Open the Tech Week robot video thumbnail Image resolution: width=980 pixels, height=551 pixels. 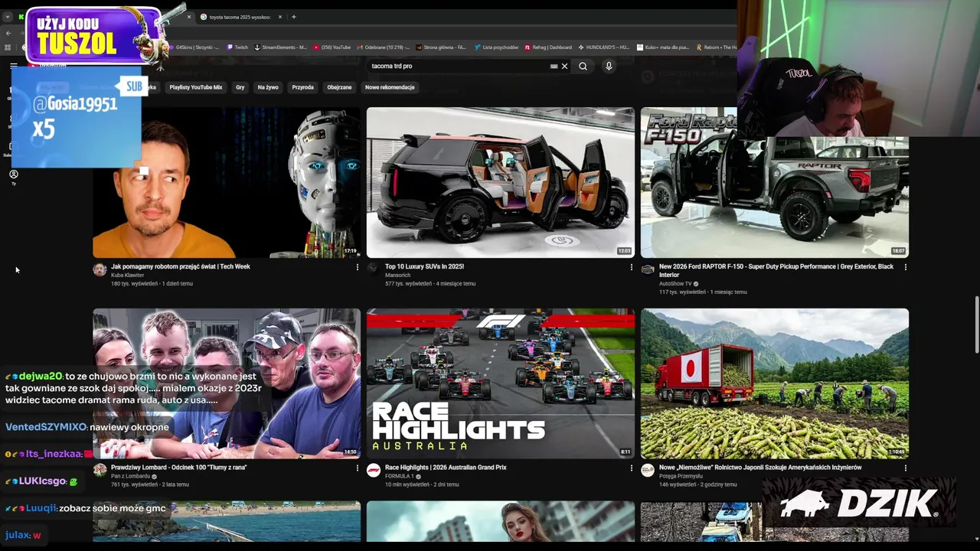(227, 182)
